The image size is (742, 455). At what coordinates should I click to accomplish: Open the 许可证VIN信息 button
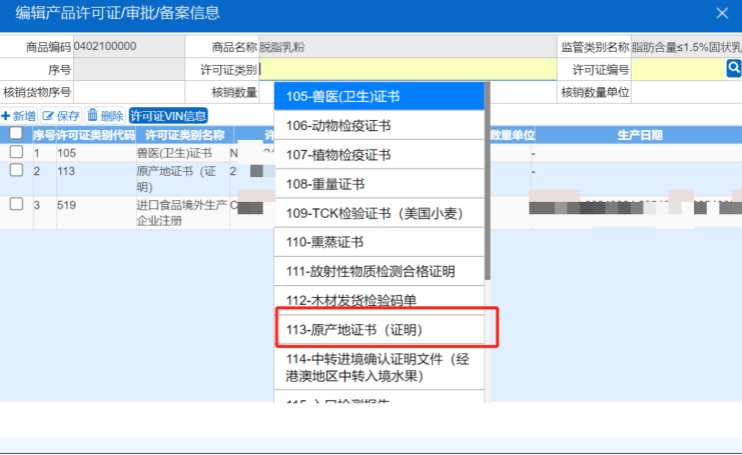[168, 116]
